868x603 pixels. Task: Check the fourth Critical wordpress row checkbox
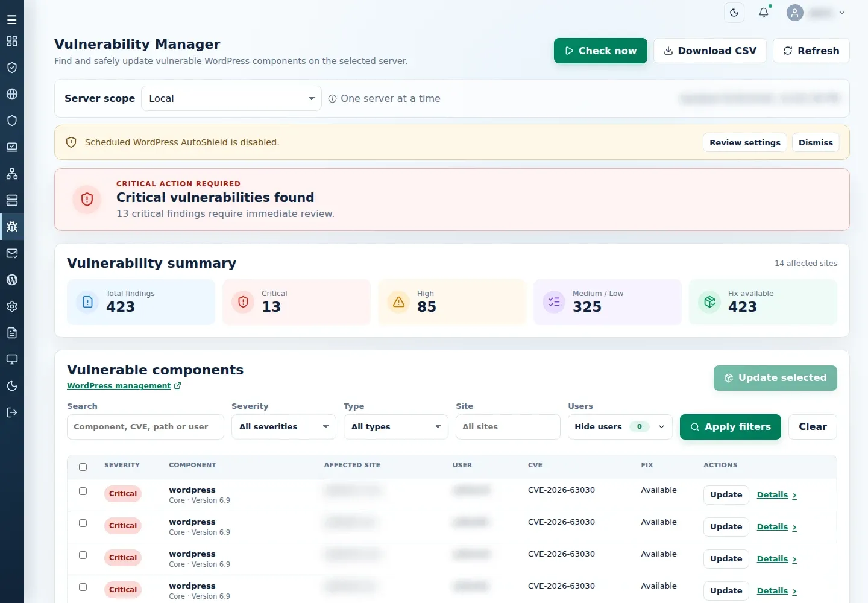point(83,587)
